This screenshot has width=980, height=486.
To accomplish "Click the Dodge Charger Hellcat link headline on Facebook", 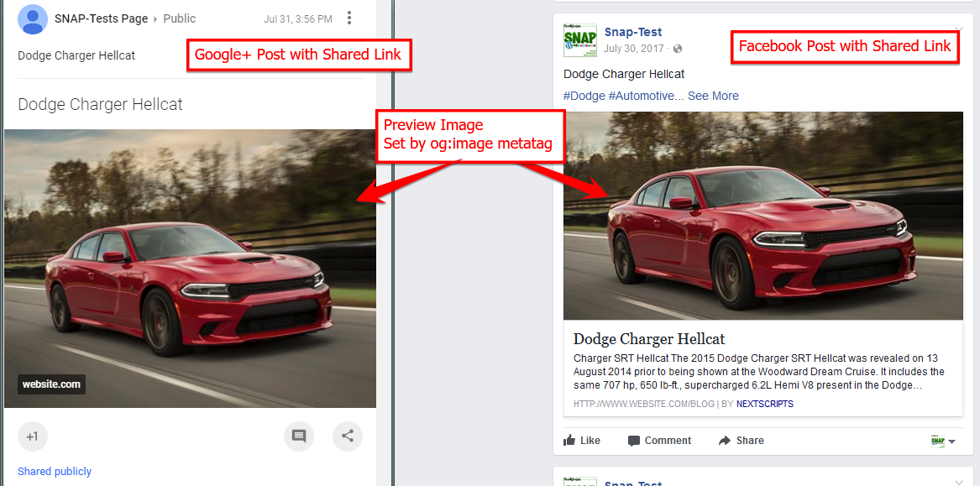I will click(x=649, y=339).
